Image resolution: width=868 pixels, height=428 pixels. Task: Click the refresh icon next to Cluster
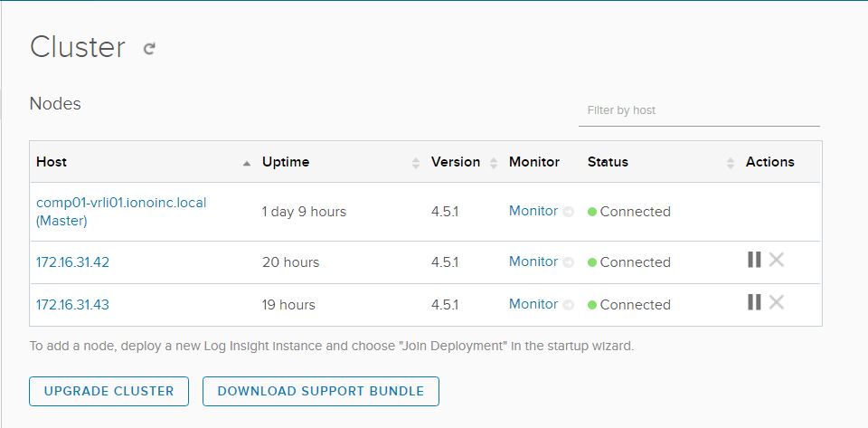click(x=149, y=49)
